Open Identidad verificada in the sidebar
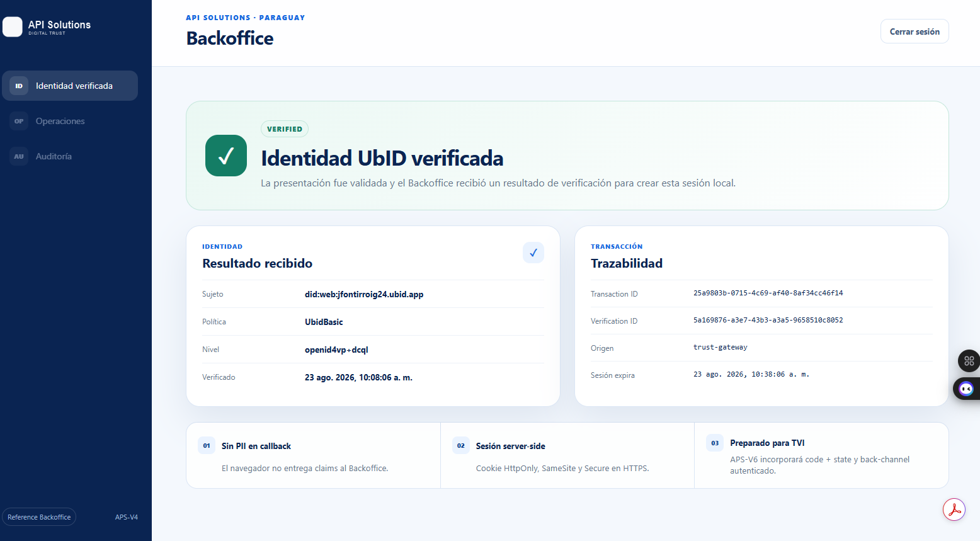This screenshot has height=541, width=980. point(70,86)
